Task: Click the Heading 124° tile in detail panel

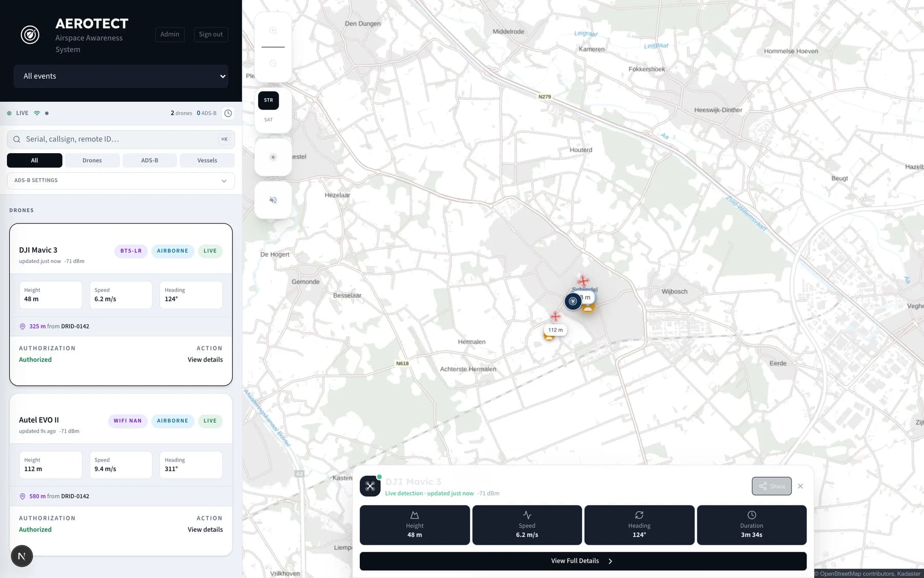Action: click(x=639, y=525)
